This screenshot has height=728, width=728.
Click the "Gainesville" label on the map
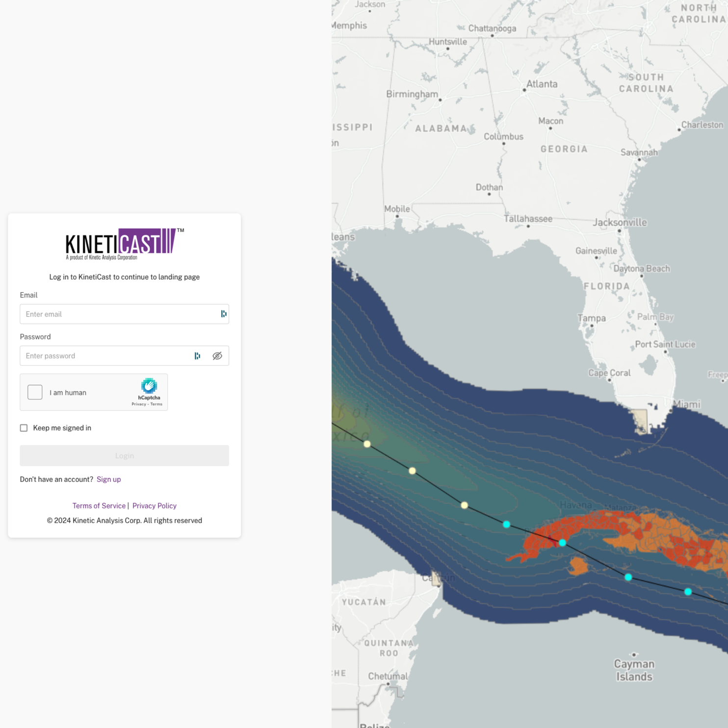[597, 251]
